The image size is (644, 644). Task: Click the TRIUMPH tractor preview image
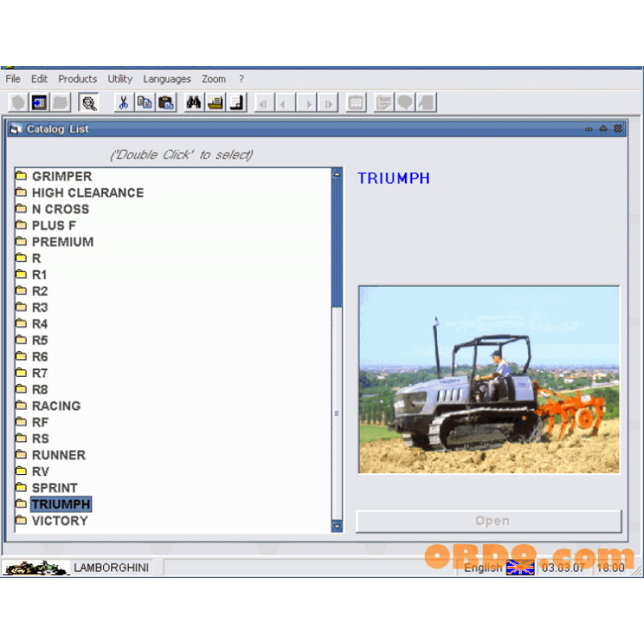(489, 380)
